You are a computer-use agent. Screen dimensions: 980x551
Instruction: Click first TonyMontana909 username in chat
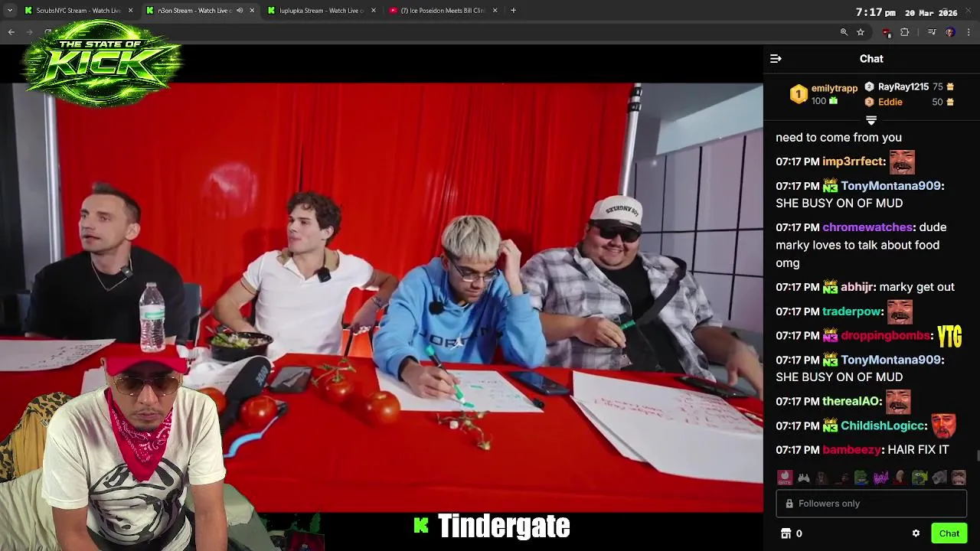(x=890, y=186)
